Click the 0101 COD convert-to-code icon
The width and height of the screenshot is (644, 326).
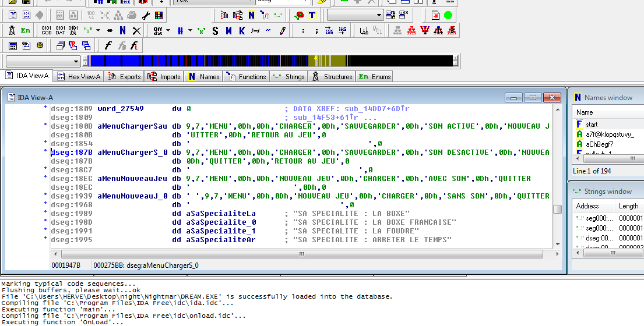tap(47, 31)
